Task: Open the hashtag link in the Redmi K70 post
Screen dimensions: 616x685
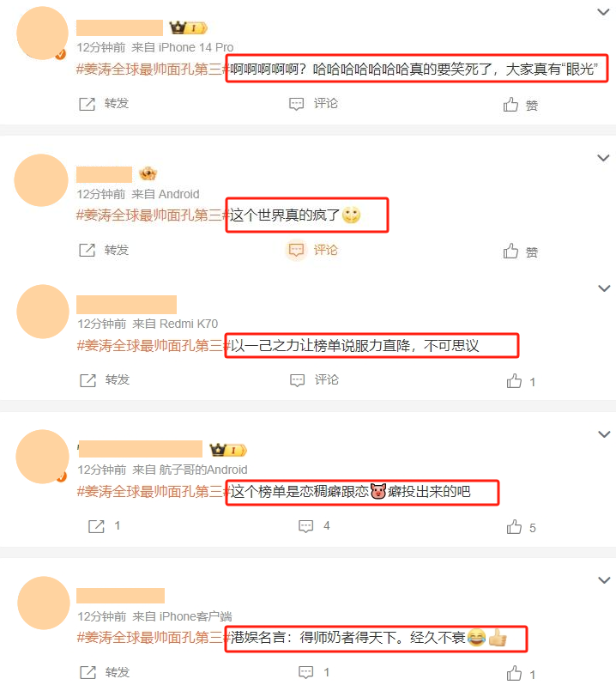Action: pyautogui.click(x=153, y=346)
